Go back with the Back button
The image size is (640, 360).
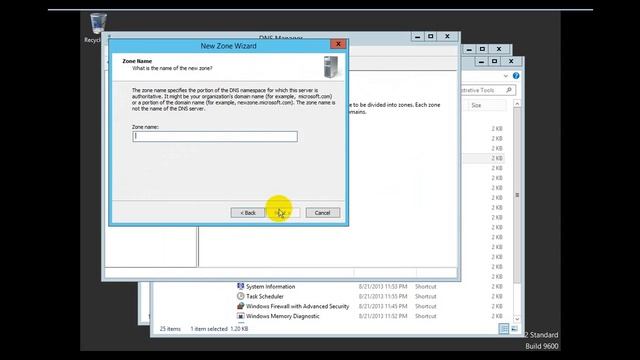[247, 213]
